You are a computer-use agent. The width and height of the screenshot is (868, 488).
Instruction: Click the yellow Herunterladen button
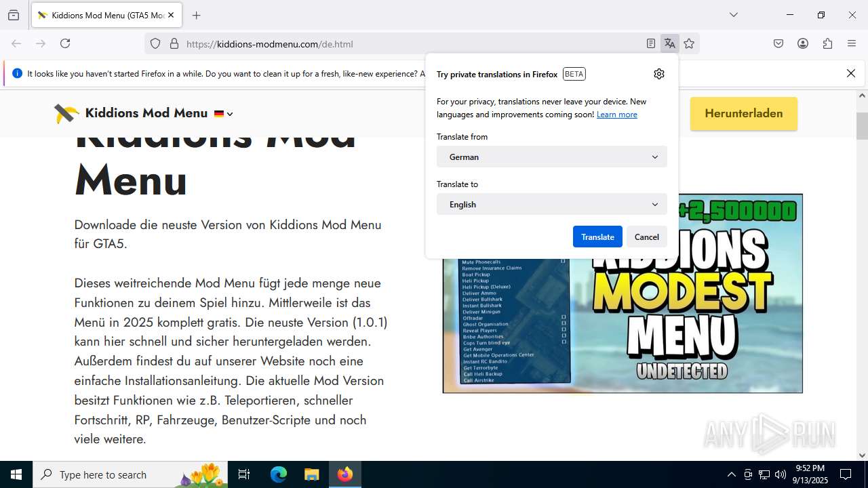744,114
